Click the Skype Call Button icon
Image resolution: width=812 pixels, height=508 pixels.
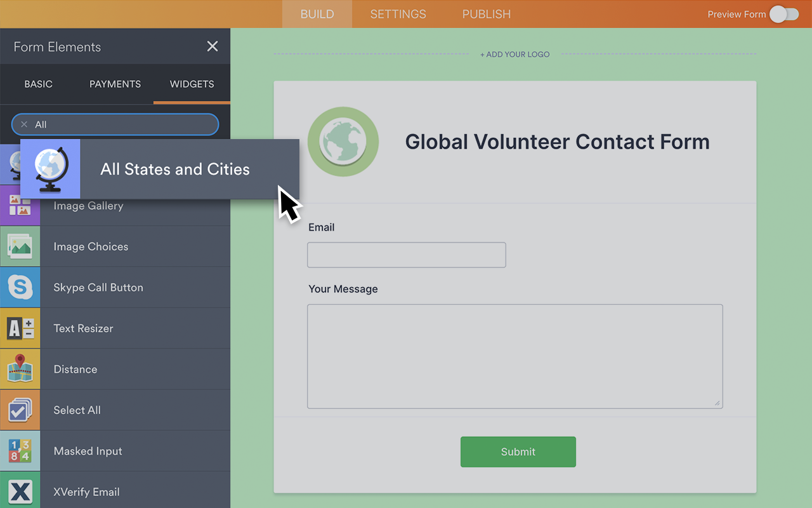[20, 288]
